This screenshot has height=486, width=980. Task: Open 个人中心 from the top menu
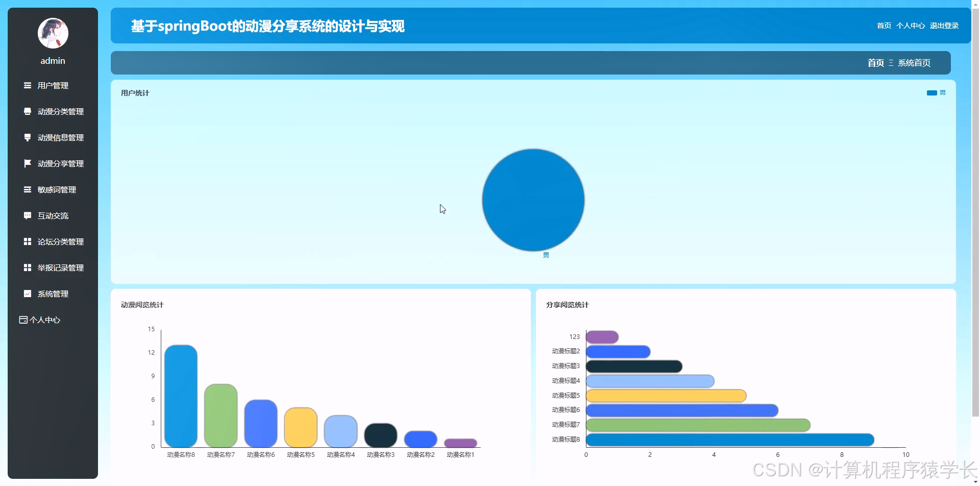click(x=910, y=25)
